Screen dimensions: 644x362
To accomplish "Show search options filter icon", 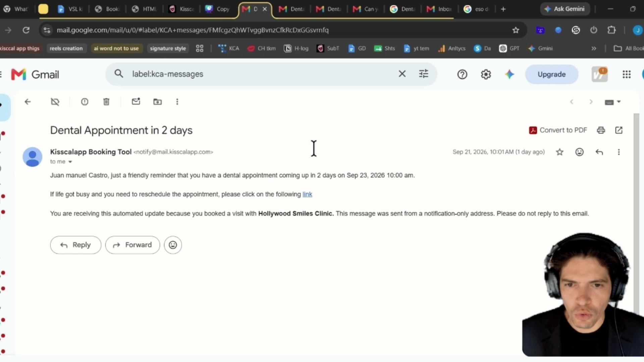I will 424,74.
